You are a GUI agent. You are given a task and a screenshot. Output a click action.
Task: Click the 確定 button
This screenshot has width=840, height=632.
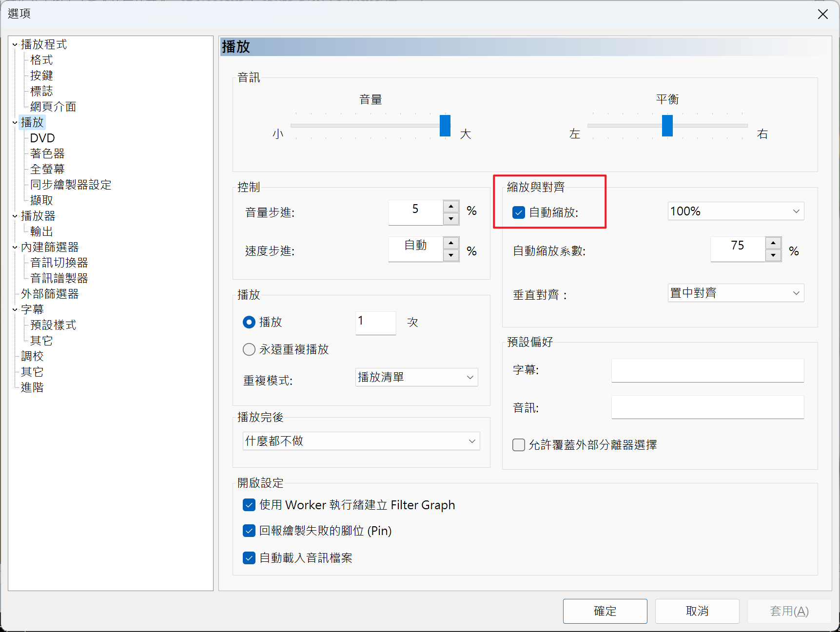tap(605, 611)
